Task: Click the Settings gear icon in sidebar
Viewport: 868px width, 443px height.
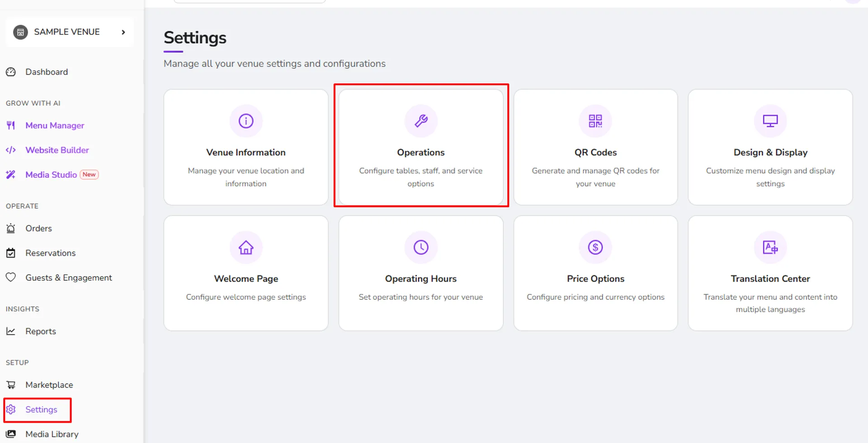Action: coord(11,410)
